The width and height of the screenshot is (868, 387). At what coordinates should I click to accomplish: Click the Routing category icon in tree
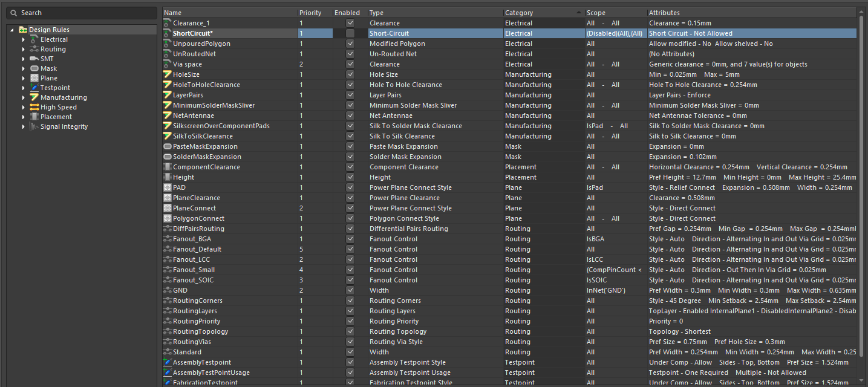[34, 49]
